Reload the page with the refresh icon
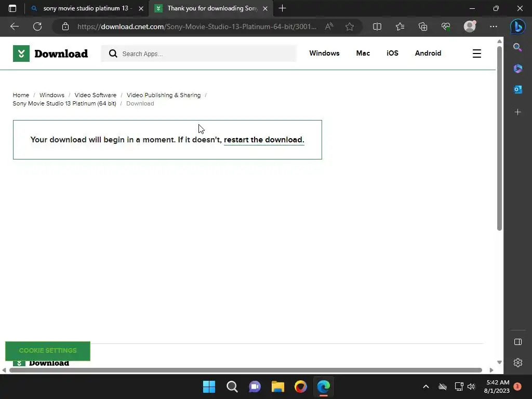Image resolution: width=532 pixels, height=399 pixels. pos(37,26)
